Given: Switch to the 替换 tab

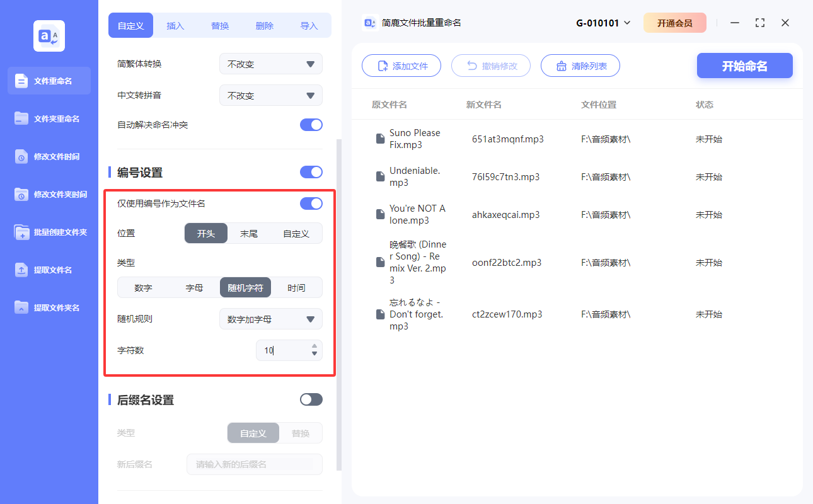Looking at the screenshot, I should pos(220,25).
